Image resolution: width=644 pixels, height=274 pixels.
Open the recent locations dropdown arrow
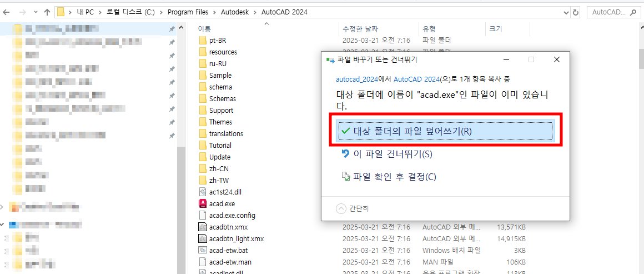(x=36, y=12)
